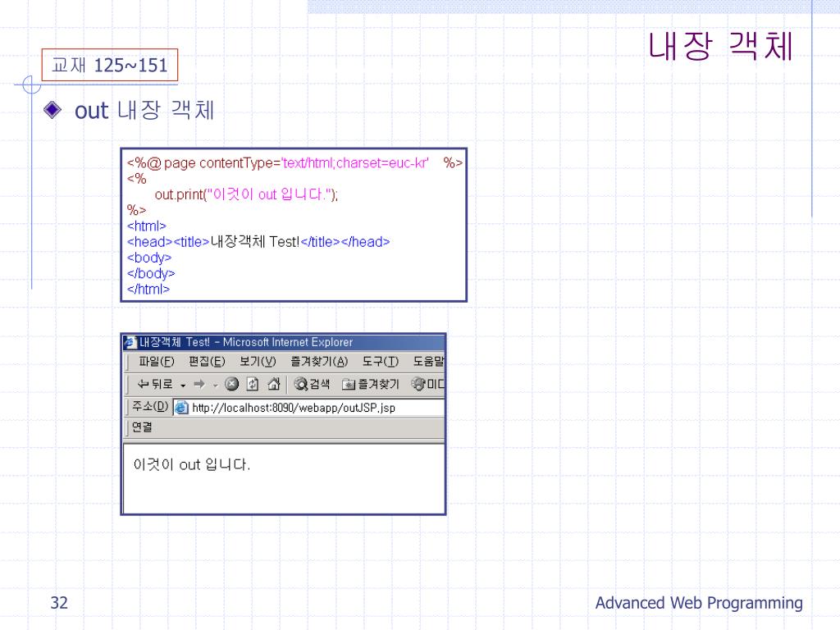840x630 pixels.
Task: Click the 'out 내장 객체' heading
Action: pyautogui.click(x=144, y=111)
